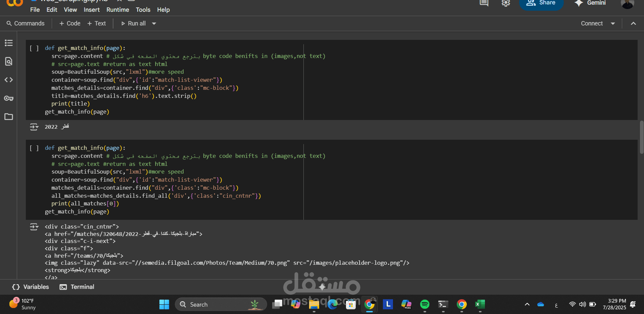Screen dimensions: 644x314
Task: Open the Insert menu
Action: 92,10
